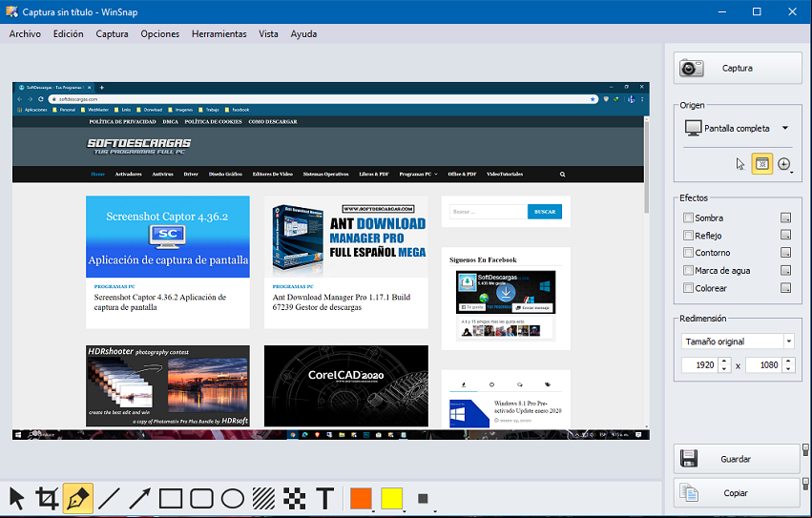
Task: Select the Line tool
Action: (x=109, y=498)
